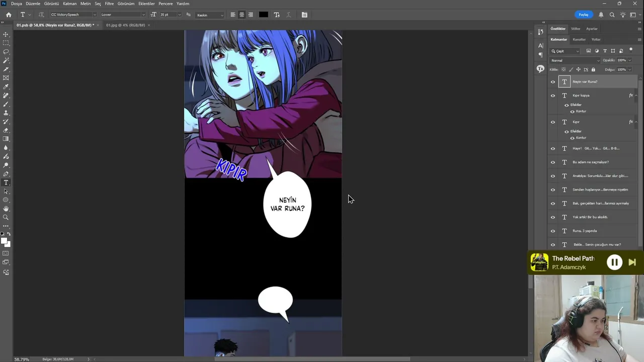Image resolution: width=644 pixels, height=362 pixels.
Task: Select the Hand tool
Action: pos(6,209)
